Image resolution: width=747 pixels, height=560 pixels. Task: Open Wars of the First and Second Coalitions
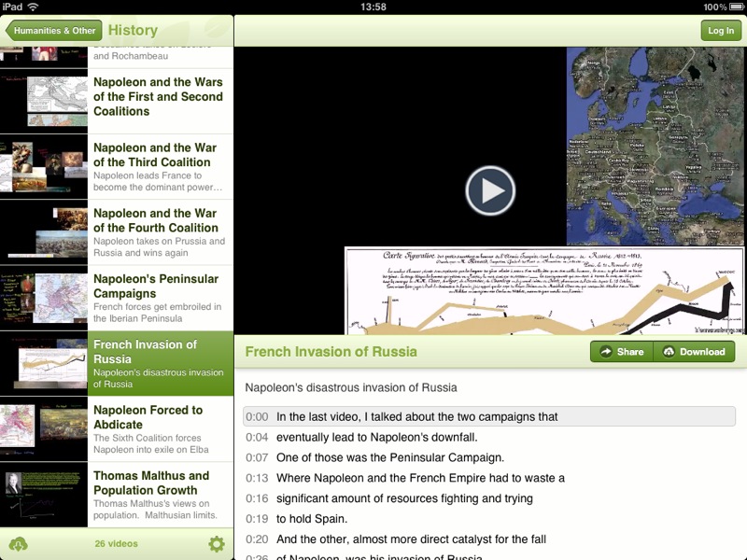pos(117,102)
